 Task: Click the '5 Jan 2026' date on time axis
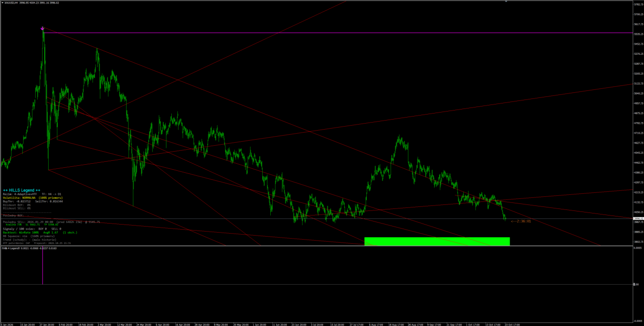pos(7,324)
